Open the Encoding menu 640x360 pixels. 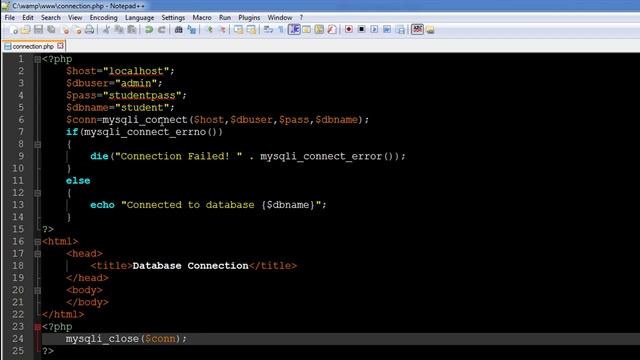click(x=103, y=18)
